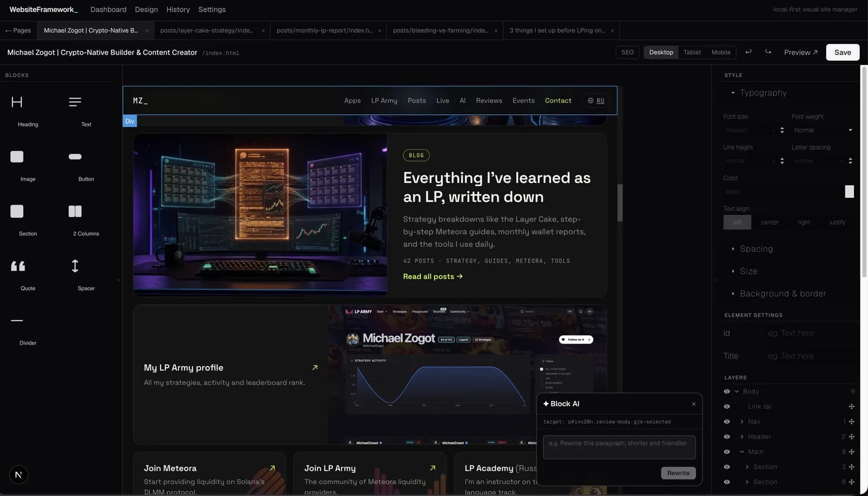Viewport: 868px width, 496px height.
Task: Toggle visibility of the Nav layer
Action: [727, 422]
